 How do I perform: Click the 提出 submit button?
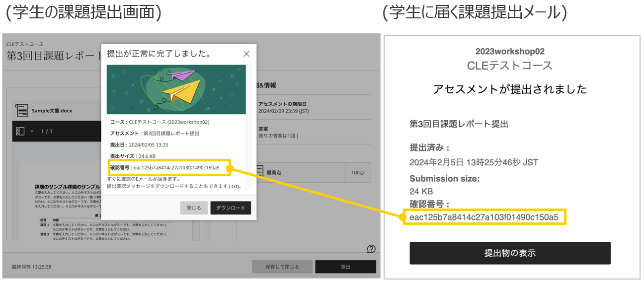345,267
